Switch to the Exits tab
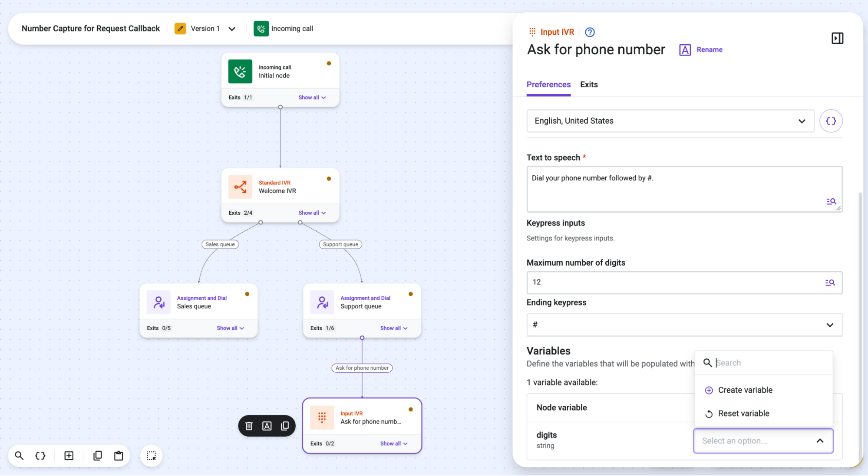The height and width of the screenshot is (476, 868). (x=589, y=85)
